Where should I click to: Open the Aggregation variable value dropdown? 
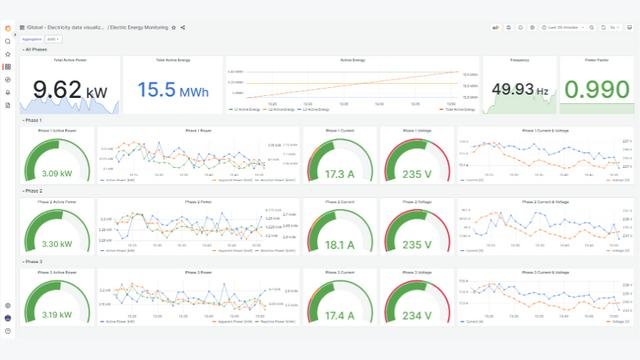coord(53,39)
